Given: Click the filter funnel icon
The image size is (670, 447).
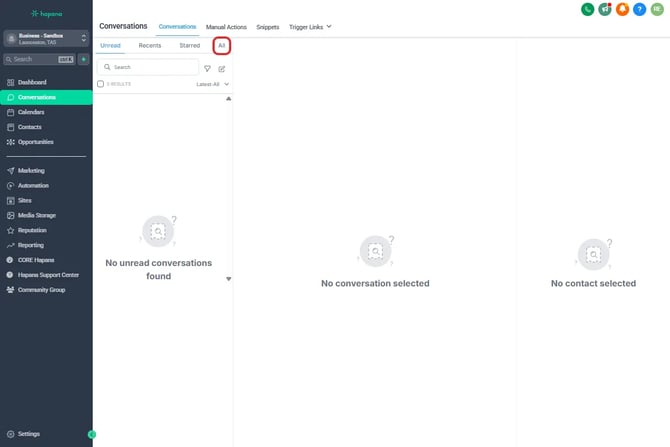Looking at the screenshot, I should coord(207,68).
